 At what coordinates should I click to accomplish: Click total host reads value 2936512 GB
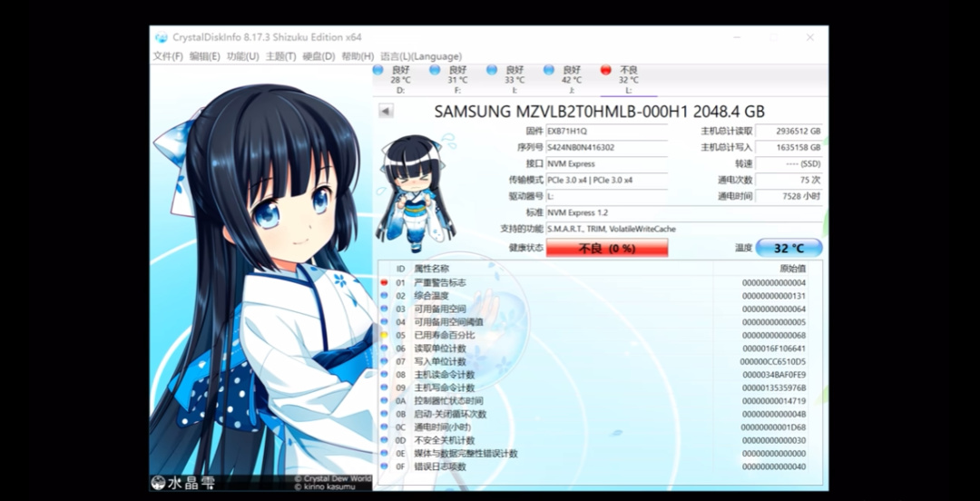789,132
